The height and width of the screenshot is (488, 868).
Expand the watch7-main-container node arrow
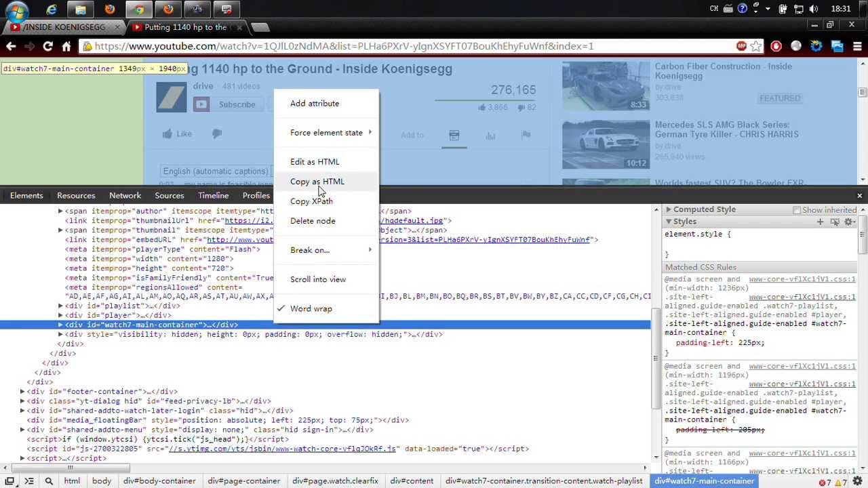tap(60, 325)
